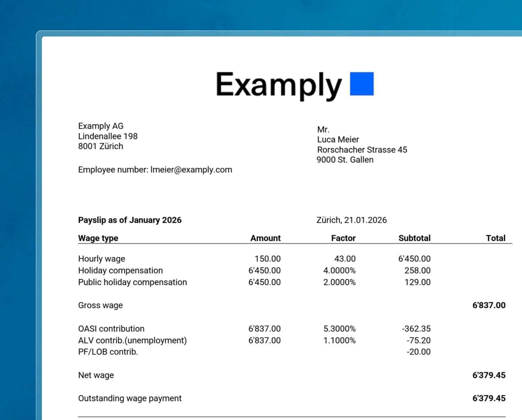The height and width of the screenshot is (420, 522).
Task: Click the "Total" column header
Action: (x=495, y=238)
